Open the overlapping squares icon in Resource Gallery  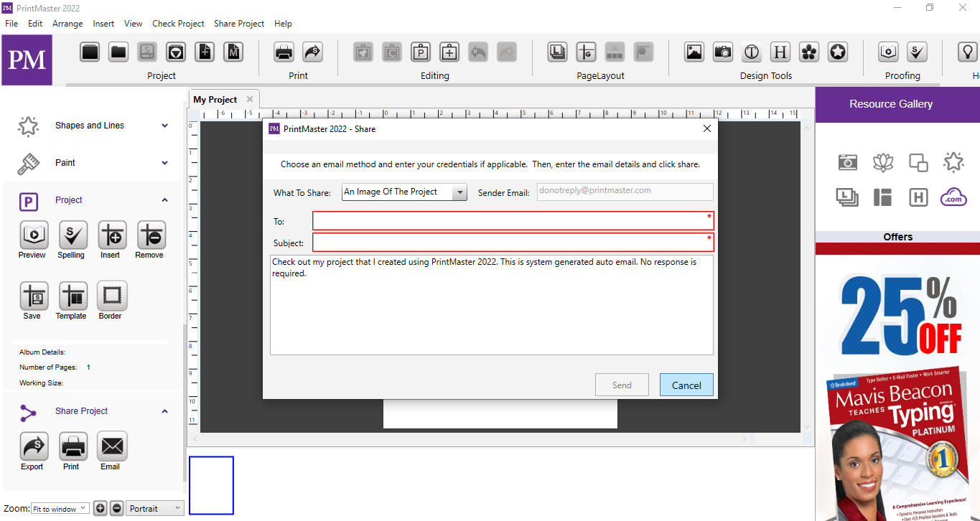coord(918,162)
